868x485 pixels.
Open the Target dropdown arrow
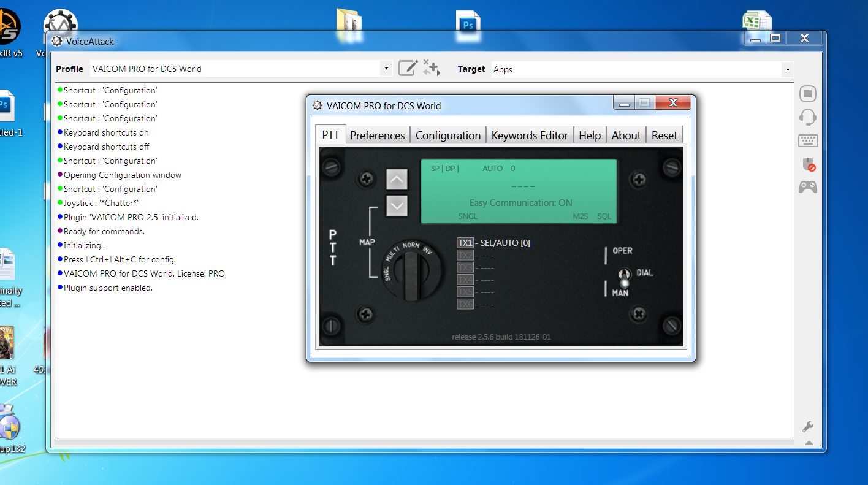click(788, 69)
